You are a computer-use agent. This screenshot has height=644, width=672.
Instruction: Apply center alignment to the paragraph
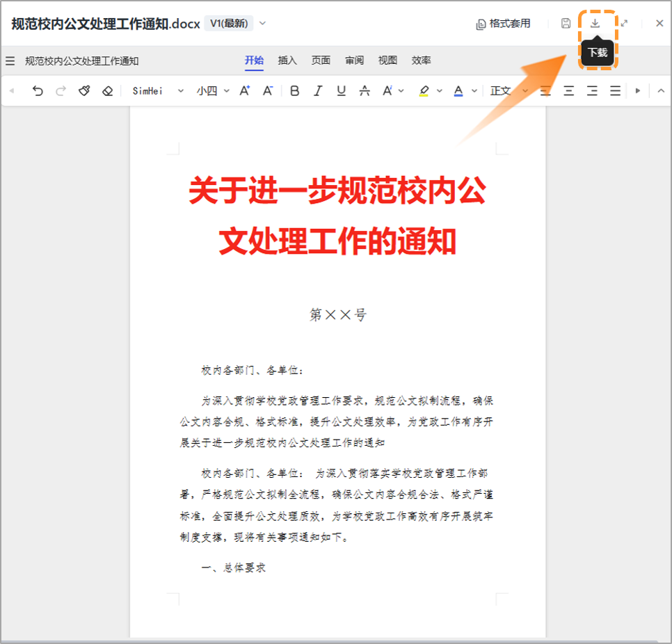point(569,90)
